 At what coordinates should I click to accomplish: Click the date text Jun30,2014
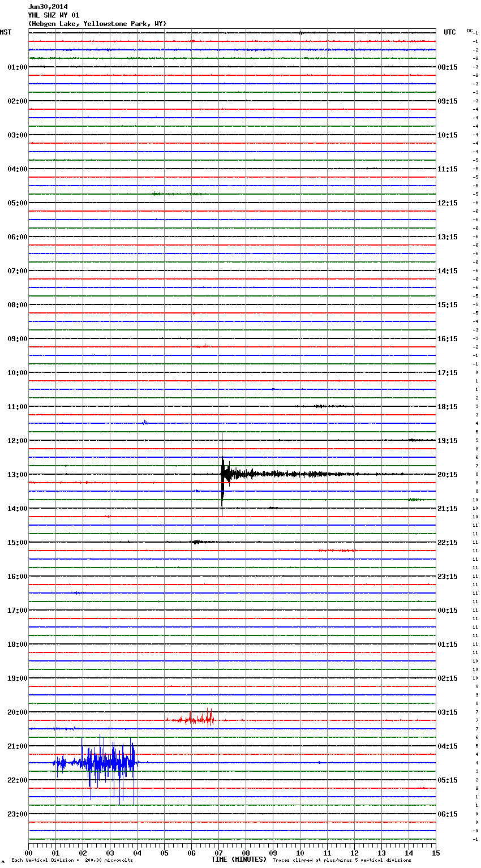48,7
